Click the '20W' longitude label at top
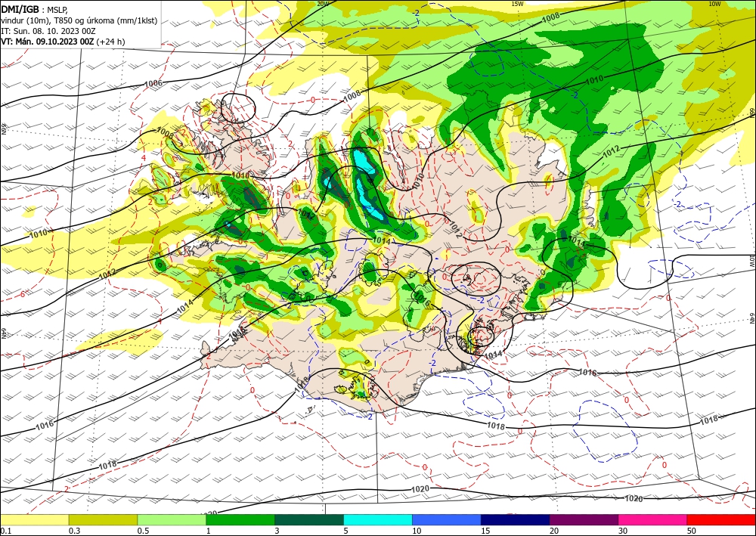The image size is (756, 536). coord(323,4)
